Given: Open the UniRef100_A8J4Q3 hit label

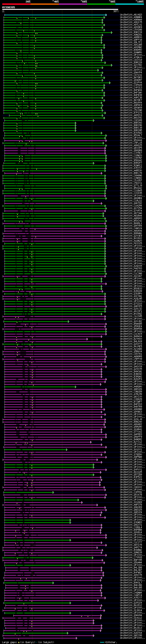Looking at the screenshot, I should pyautogui.click(x=131, y=15).
